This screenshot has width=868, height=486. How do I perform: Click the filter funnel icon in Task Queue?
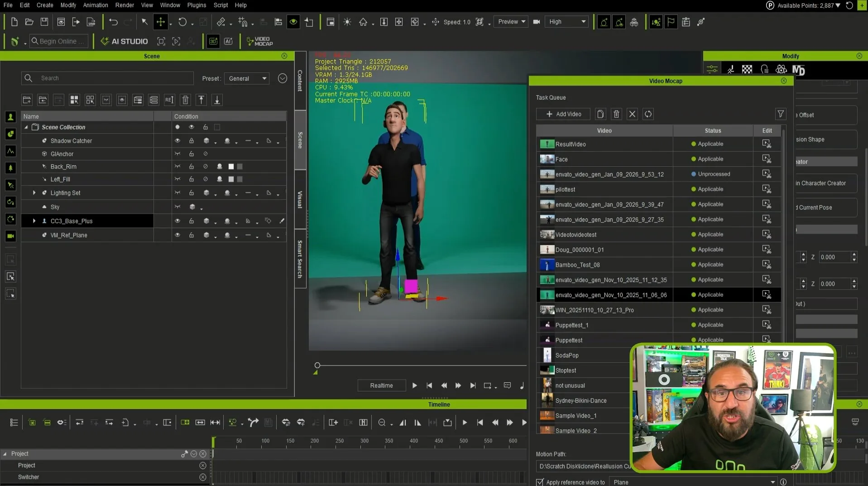tap(781, 114)
